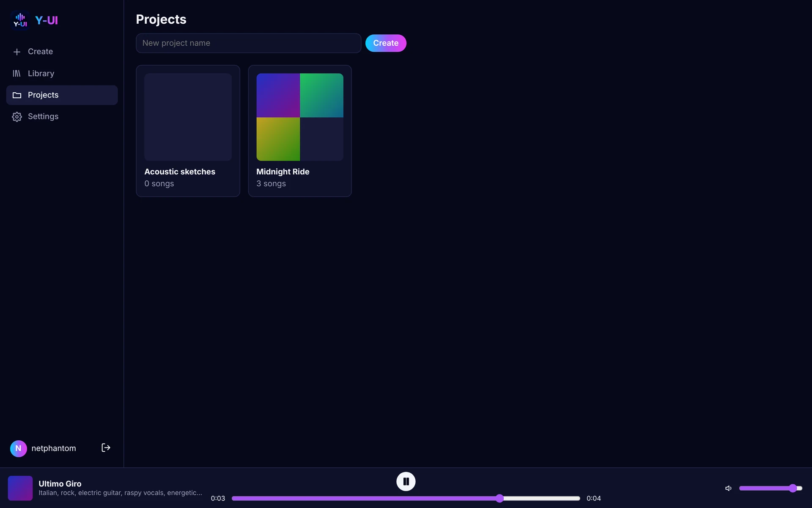Open the empty Acoustic sketches cover
Image resolution: width=812 pixels, height=508 pixels.
point(188,117)
